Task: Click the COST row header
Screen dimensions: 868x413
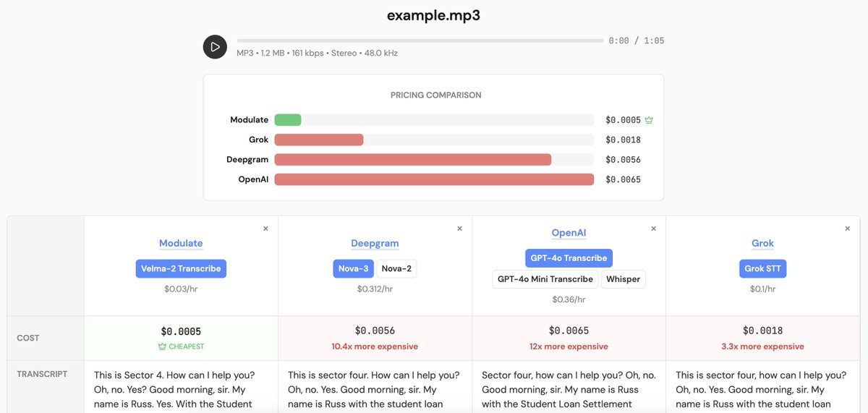Action: click(28, 338)
